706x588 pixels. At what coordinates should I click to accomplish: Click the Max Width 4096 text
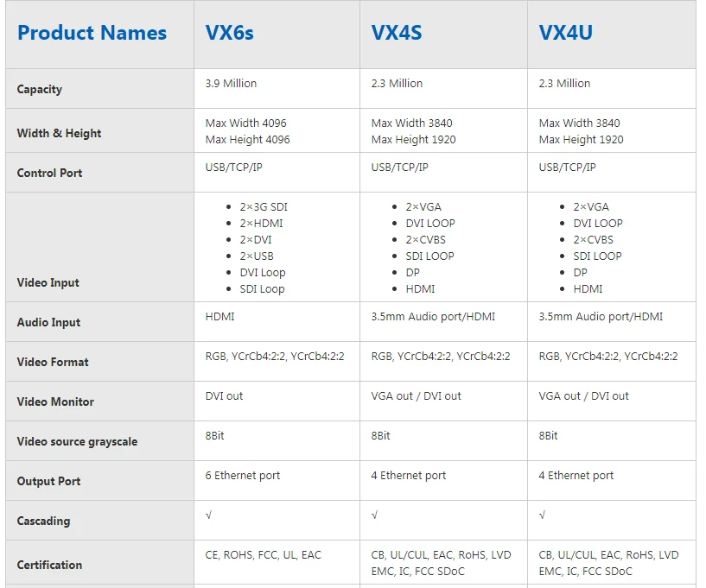click(246, 123)
